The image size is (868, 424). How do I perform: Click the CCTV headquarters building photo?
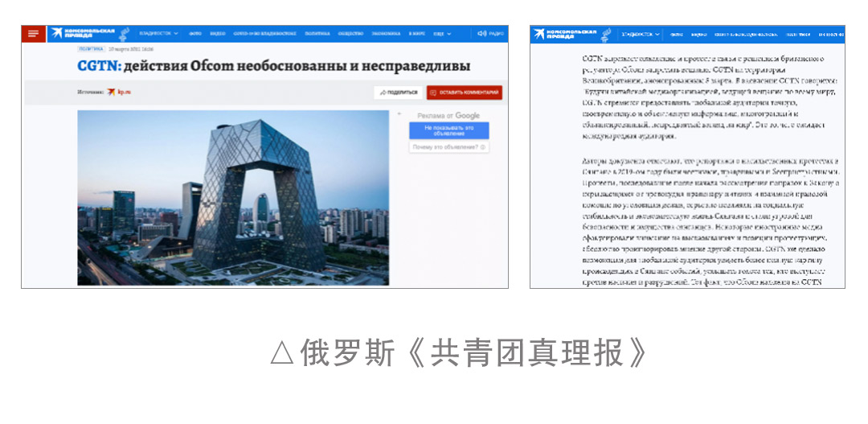click(x=233, y=197)
